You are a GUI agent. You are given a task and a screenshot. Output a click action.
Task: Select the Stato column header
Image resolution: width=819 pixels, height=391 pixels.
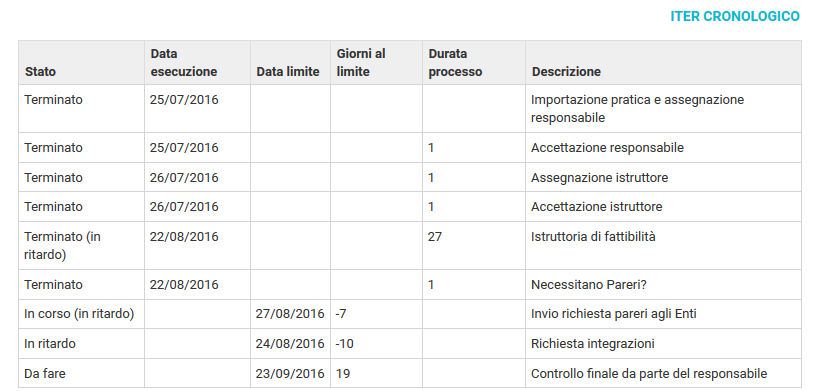coord(81,63)
